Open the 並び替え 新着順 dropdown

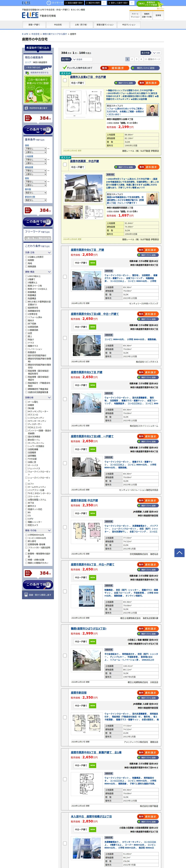[83, 59]
